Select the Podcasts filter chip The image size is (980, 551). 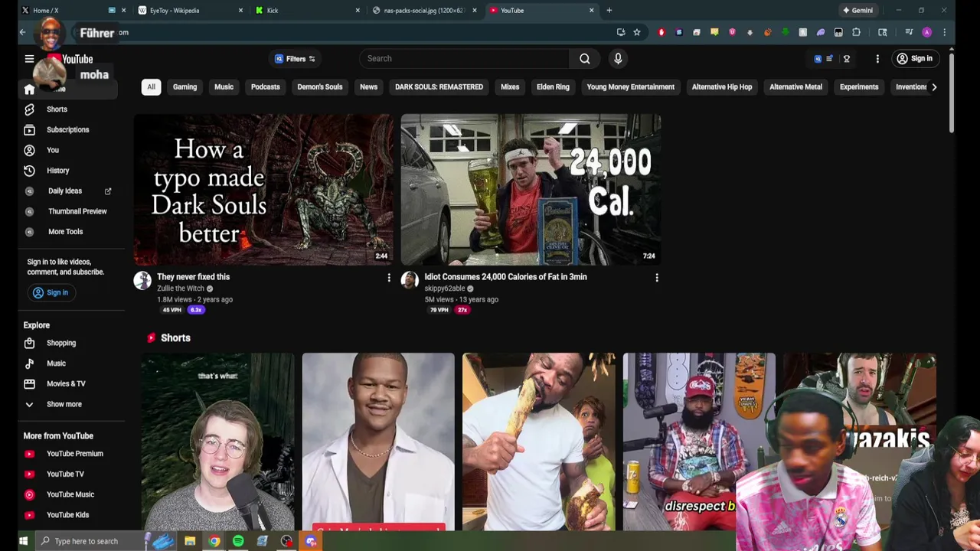pyautogui.click(x=265, y=87)
